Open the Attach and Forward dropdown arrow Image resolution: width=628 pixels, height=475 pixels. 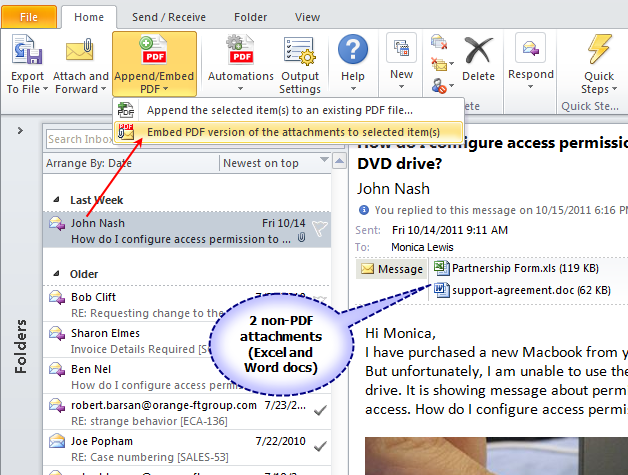coord(103,89)
